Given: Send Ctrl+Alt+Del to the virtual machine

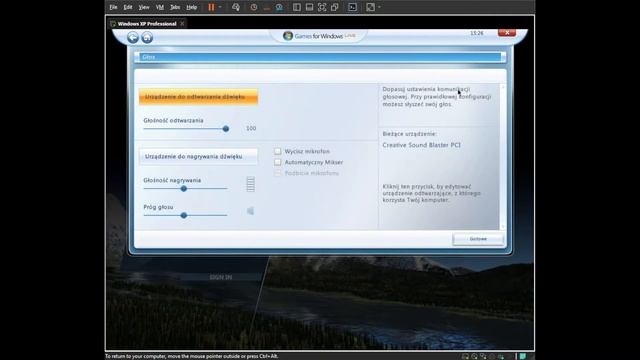Looking at the screenshot, I should (236, 7).
